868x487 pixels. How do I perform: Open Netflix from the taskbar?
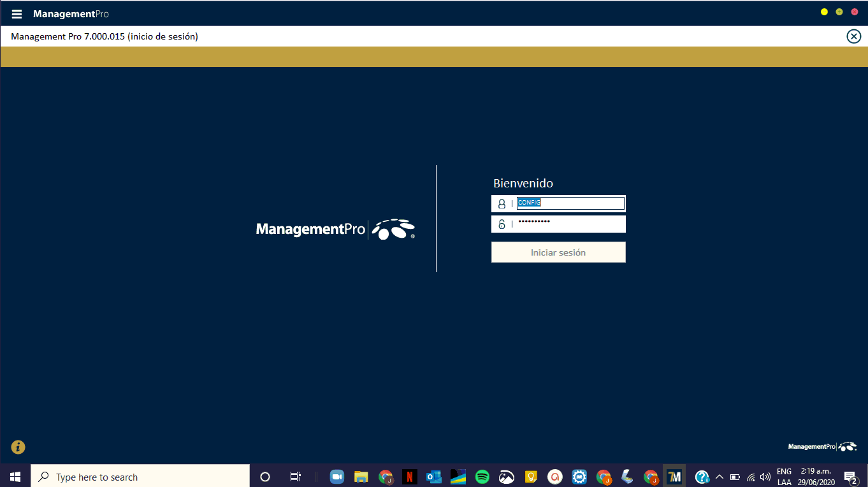(409, 477)
